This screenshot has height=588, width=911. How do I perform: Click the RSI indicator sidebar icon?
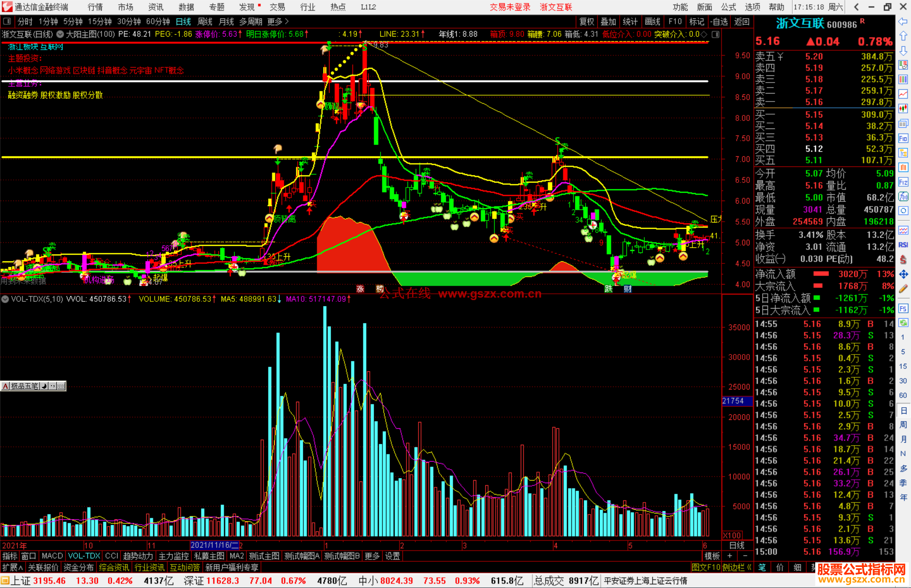click(903, 245)
